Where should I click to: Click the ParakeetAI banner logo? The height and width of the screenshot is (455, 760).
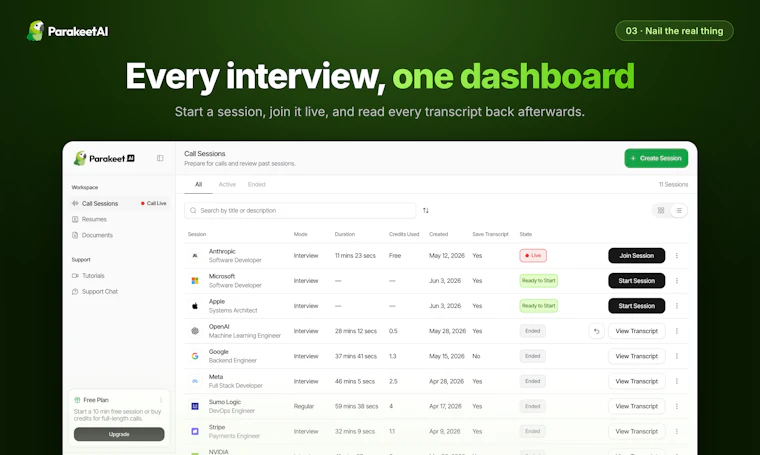click(68, 31)
